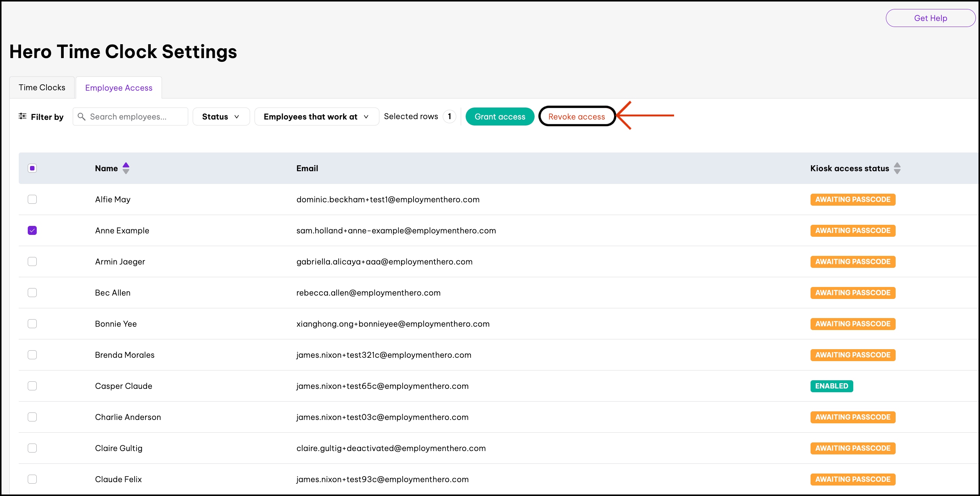
Task: Switch to the Time Clocks tab
Action: coord(42,87)
